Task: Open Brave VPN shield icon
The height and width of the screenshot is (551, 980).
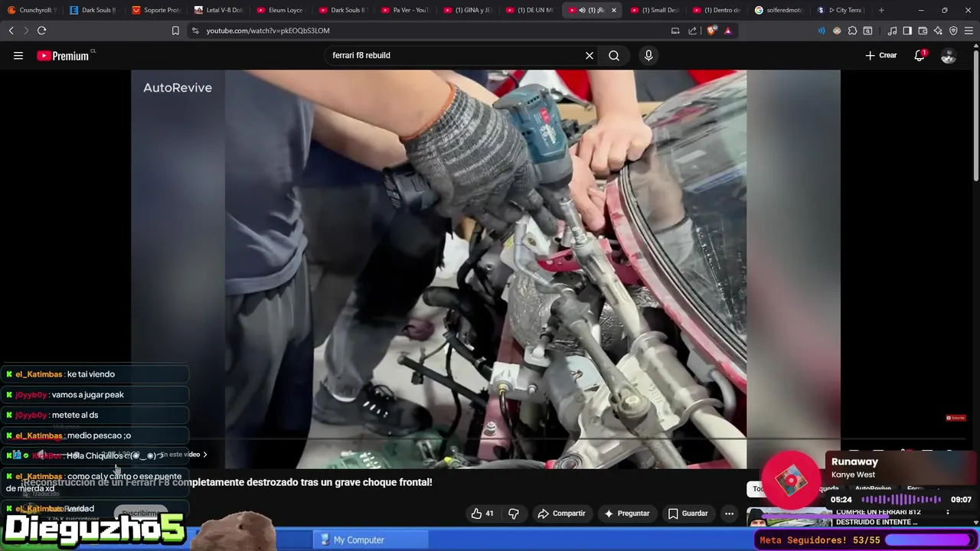Action: click(953, 31)
